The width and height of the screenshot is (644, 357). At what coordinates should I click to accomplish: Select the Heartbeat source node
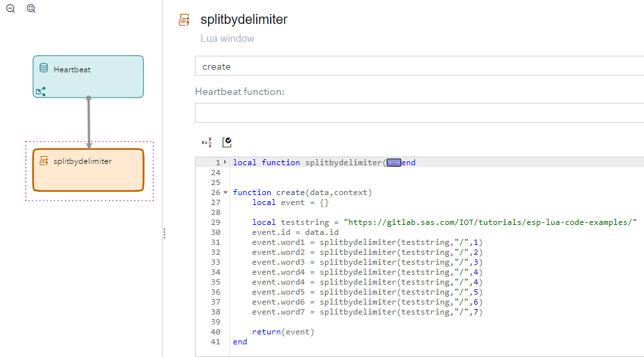coord(88,76)
